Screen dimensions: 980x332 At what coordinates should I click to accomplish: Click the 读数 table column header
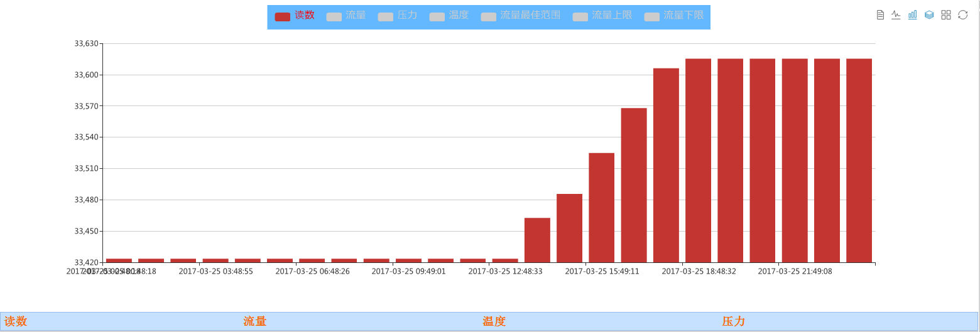coord(16,322)
